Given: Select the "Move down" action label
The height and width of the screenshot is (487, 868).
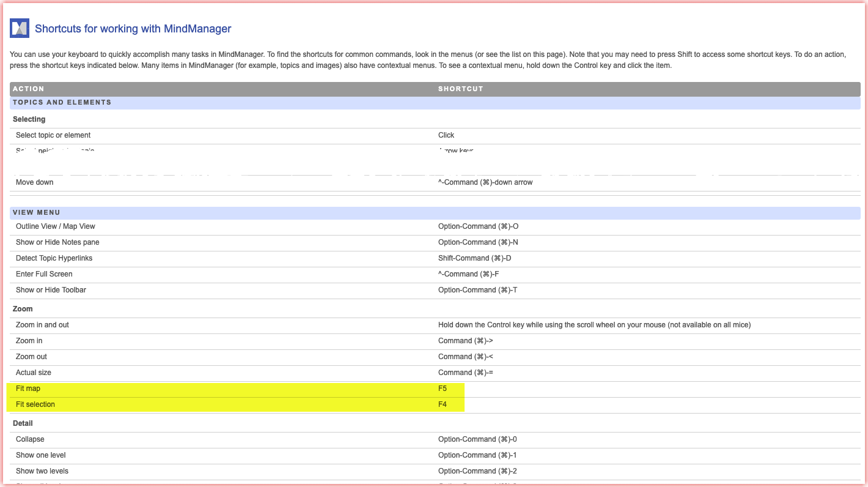Looking at the screenshot, I should click(34, 182).
